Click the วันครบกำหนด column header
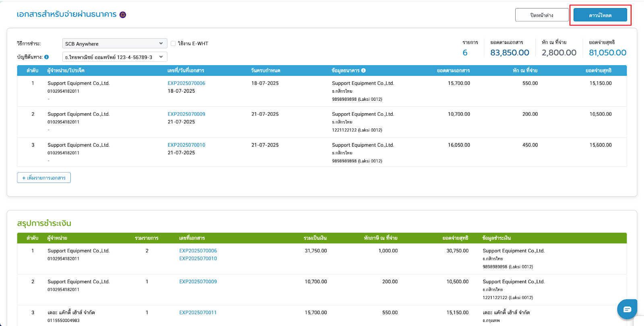This screenshot has height=326, width=644. pos(265,71)
